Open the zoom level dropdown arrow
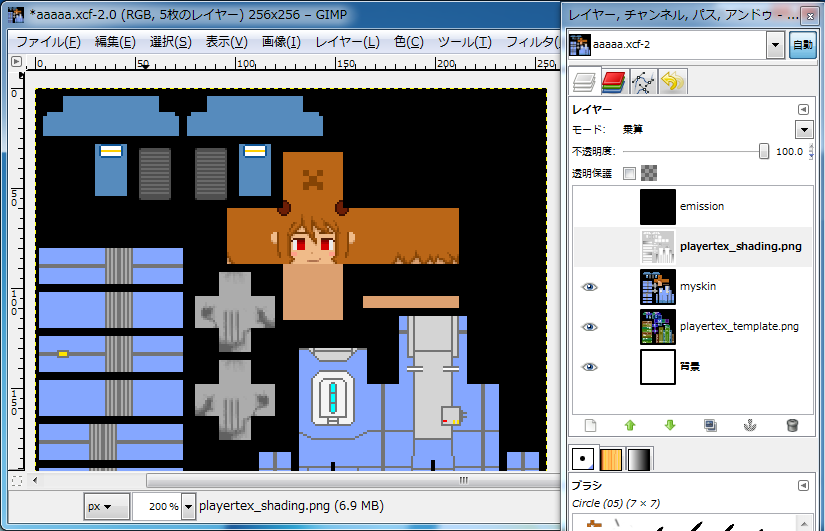 pos(188,506)
